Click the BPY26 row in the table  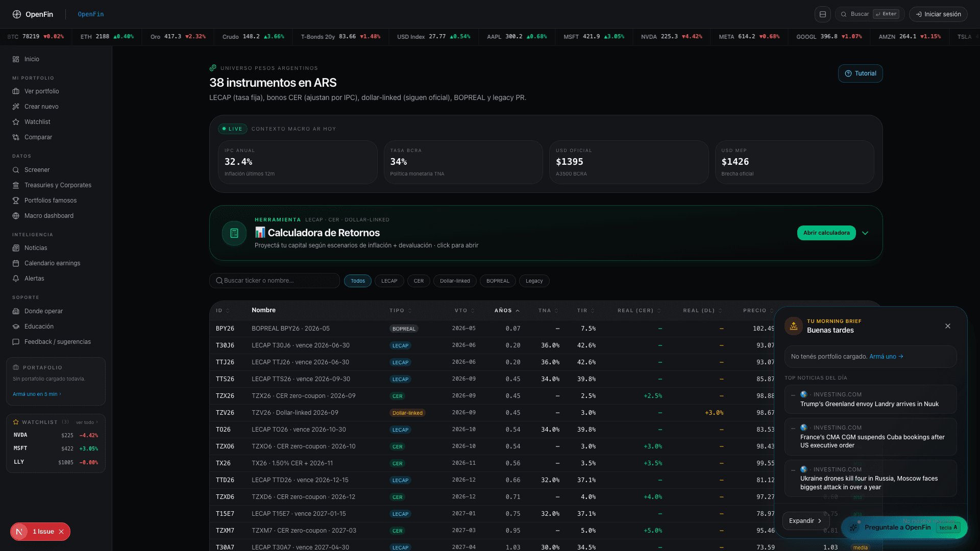[x=492, y=329]
